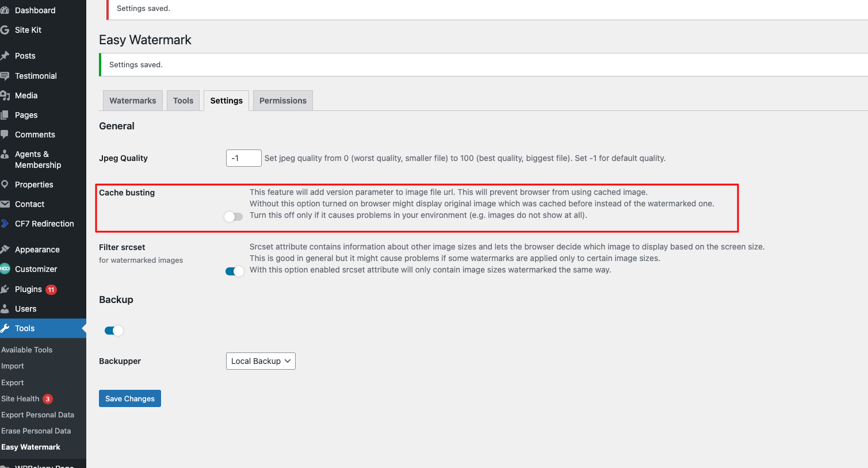The image size is (868, 468).
Task: Click the Pages document icon
Action: coord(5,115)
